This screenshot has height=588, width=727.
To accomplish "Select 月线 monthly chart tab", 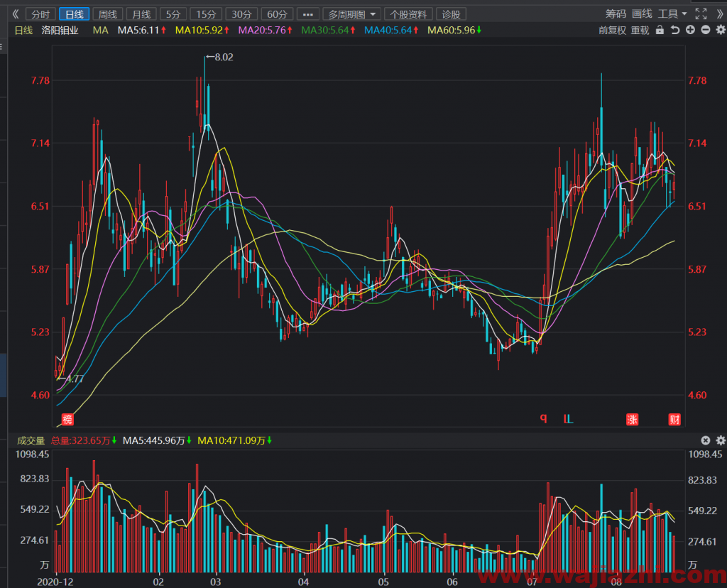I will click(x=141, y=14).
